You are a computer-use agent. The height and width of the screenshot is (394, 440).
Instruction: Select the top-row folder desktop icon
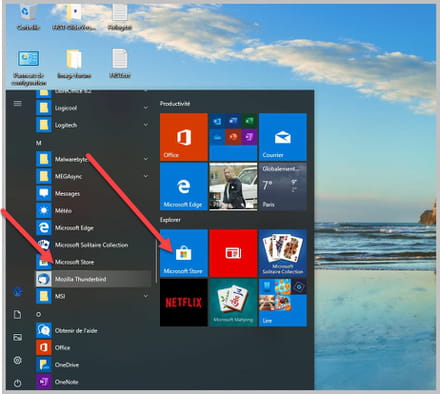pos(74,17)
